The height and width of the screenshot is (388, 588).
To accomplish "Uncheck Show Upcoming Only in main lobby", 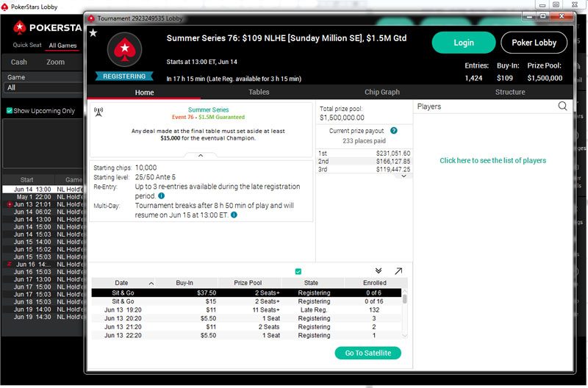I will click(x=10, y=110).
